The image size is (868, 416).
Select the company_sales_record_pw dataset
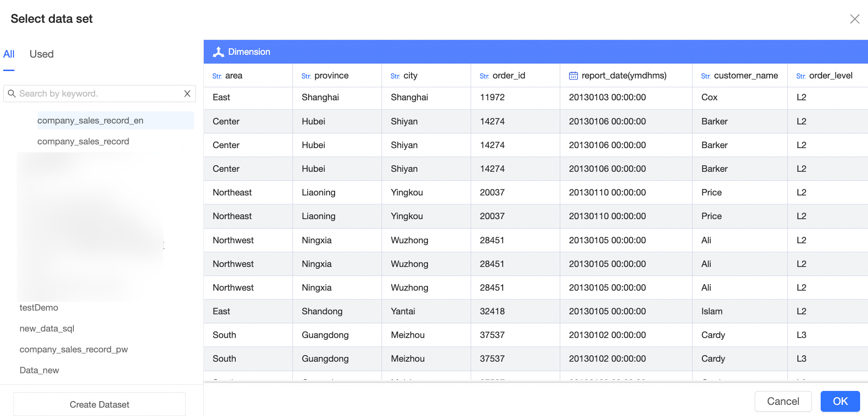(x=73, y=350)
